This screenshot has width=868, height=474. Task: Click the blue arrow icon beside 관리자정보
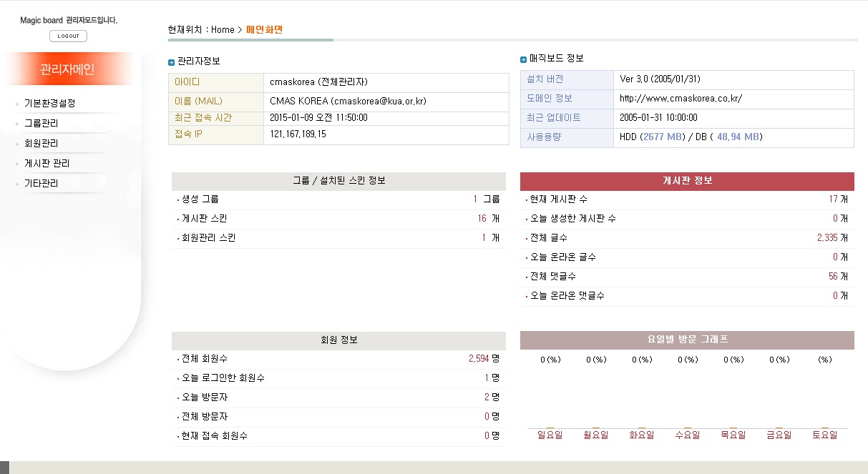(x=172, y=61)
